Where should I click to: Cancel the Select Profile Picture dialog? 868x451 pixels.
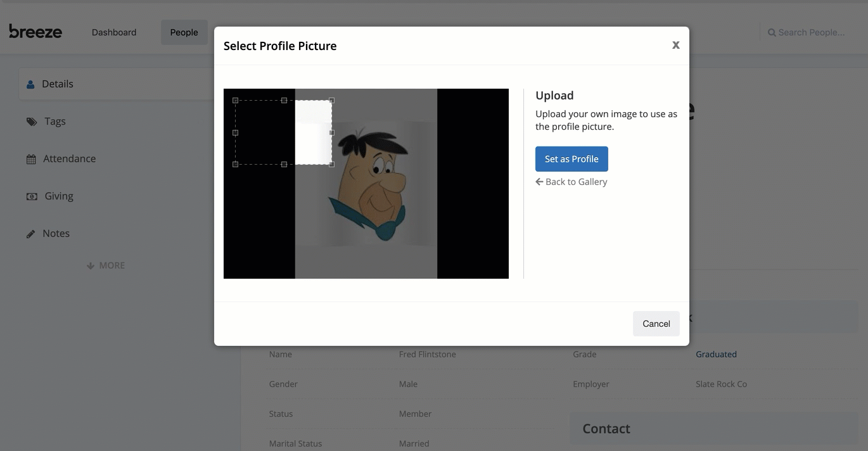pos(656,324)
